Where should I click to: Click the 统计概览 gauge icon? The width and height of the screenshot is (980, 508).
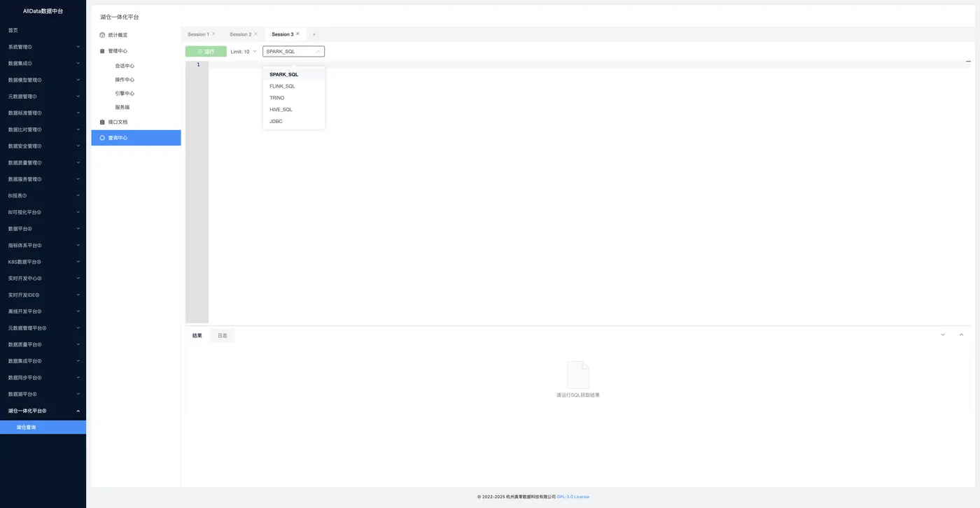102,35
